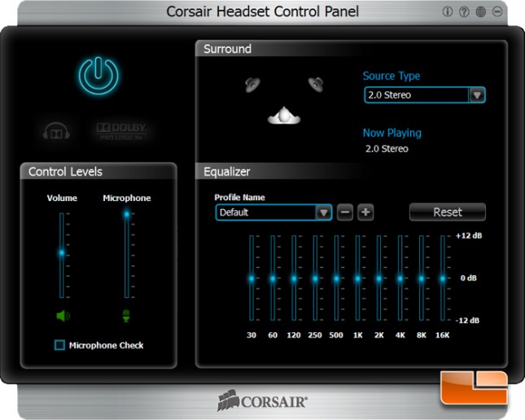Click the right front speaker icon
525x420 pixels.
(316, 84)
